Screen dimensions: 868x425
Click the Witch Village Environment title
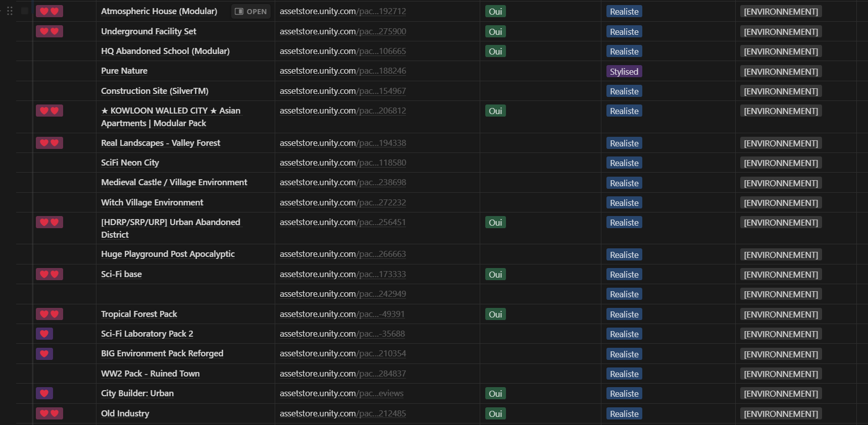tap(152, 202)
